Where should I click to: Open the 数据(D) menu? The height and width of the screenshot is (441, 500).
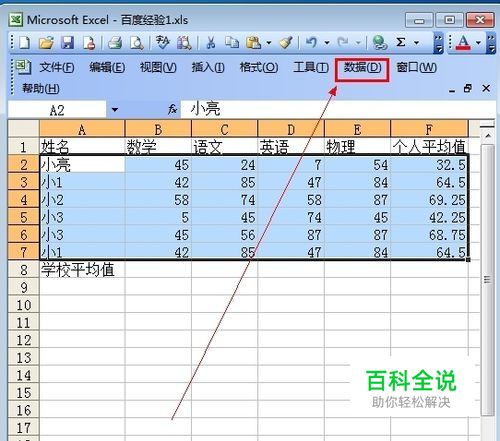coord(362,68)
